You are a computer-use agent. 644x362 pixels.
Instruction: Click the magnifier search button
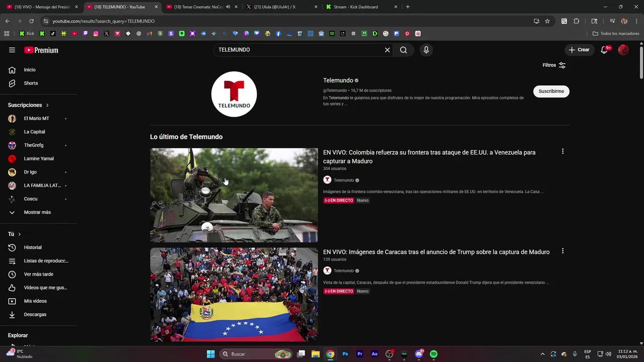[404, 50]
